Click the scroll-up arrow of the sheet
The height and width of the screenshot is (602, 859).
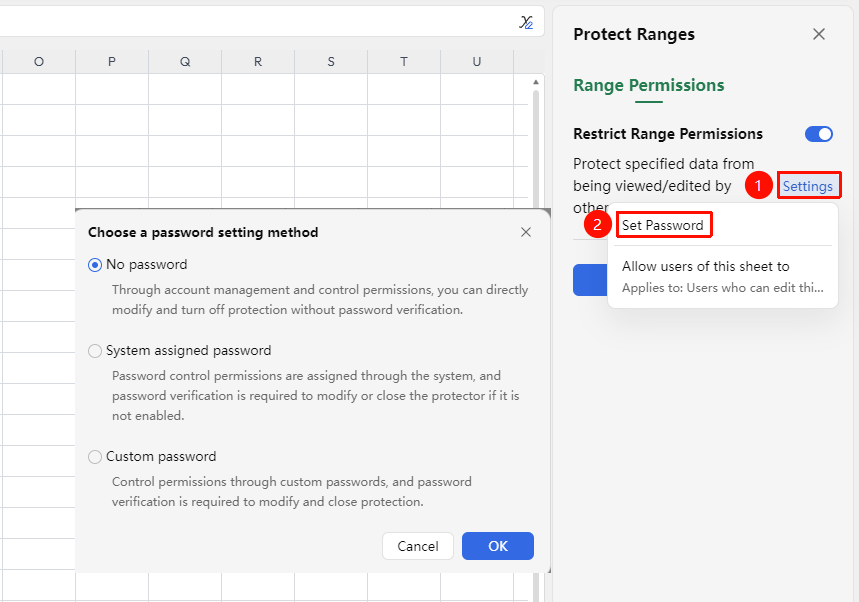(536, 82)
